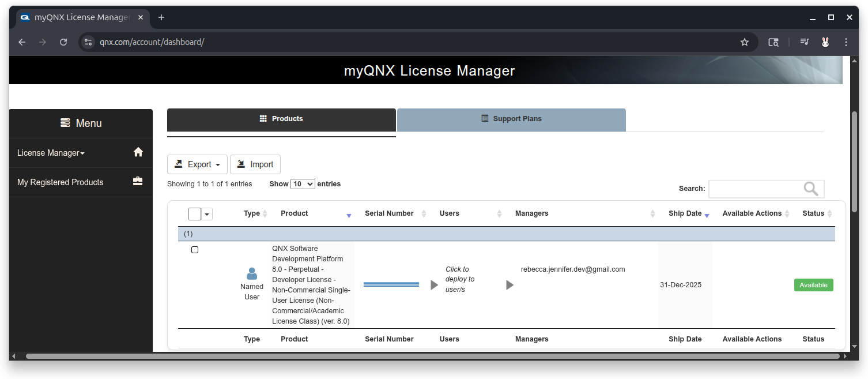Click the Named User person icon
Image resolution: width=868 pixels, height=379 pixels.
click(x=252, y=273)
